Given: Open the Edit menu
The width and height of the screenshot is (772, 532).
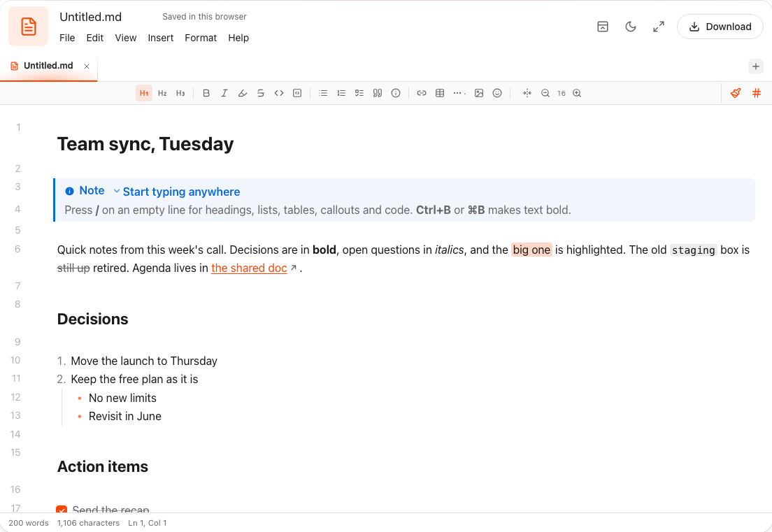Looking at the screenshot, I should [95, 38].
